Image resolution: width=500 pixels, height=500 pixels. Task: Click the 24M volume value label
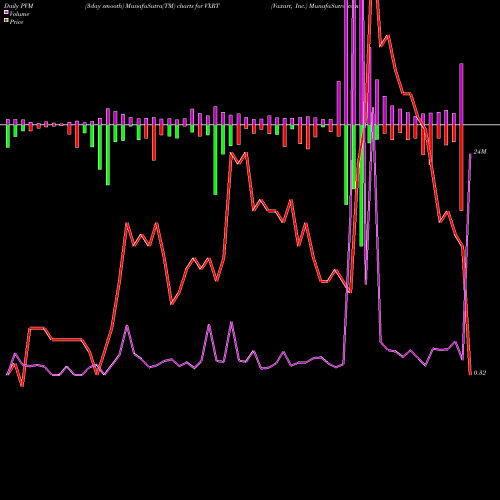pos(480,152)
